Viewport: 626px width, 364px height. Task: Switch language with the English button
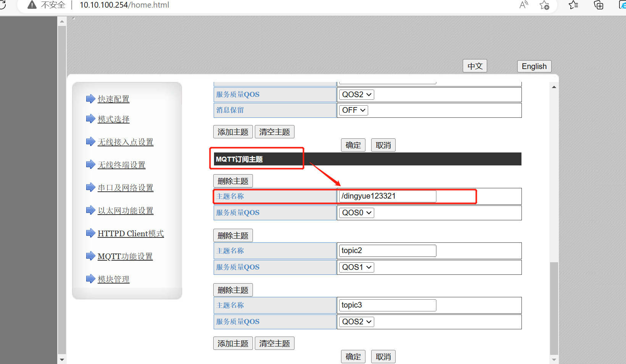tap(534, 66)
